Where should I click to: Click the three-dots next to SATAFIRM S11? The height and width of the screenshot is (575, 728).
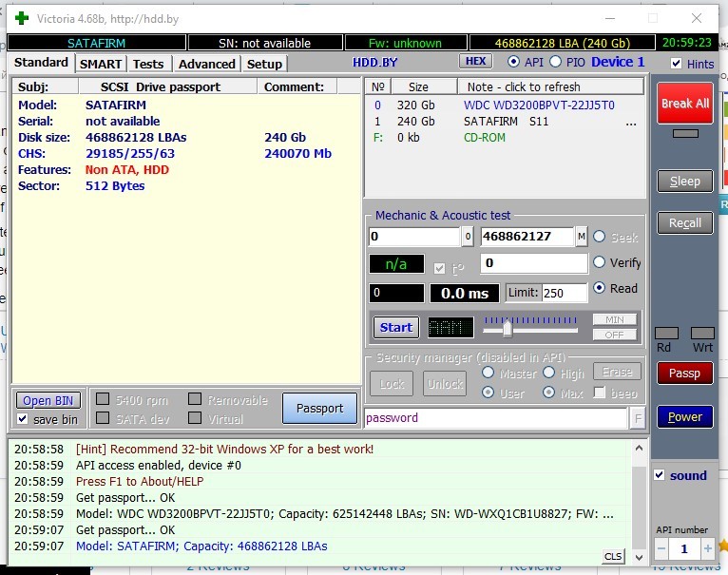point(631,123)
